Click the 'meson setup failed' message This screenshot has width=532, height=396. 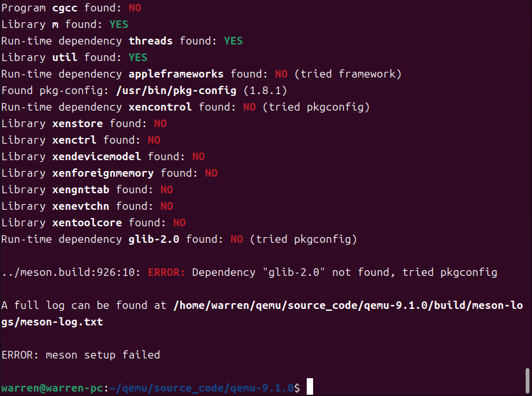pos(103,355)
